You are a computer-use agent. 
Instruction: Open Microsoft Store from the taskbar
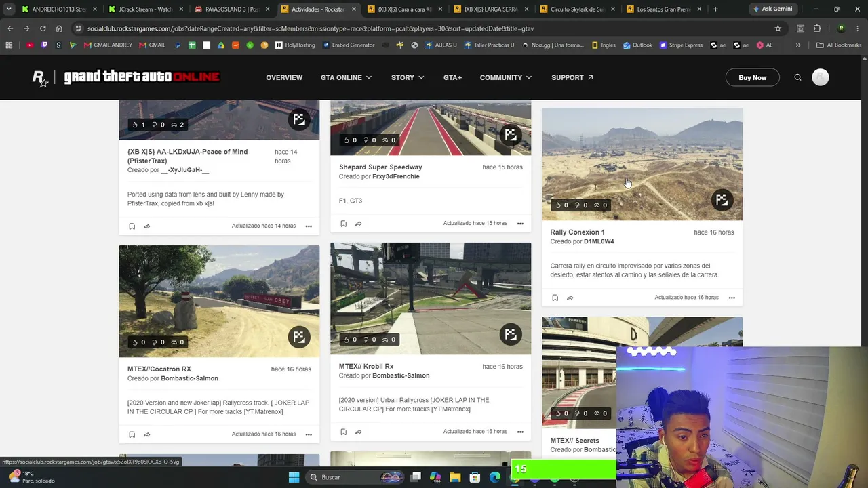click(475, 477)
